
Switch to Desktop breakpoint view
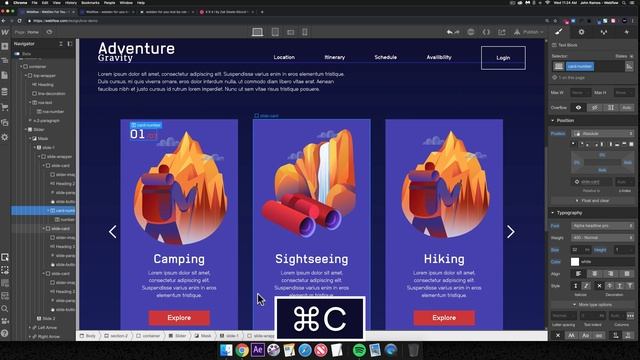click(257, 32)
